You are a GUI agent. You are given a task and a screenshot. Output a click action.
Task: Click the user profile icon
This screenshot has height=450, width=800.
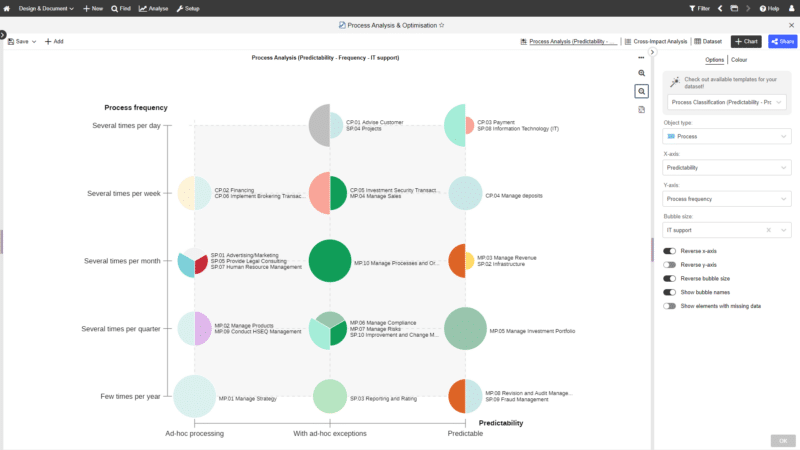click(790, 8)
